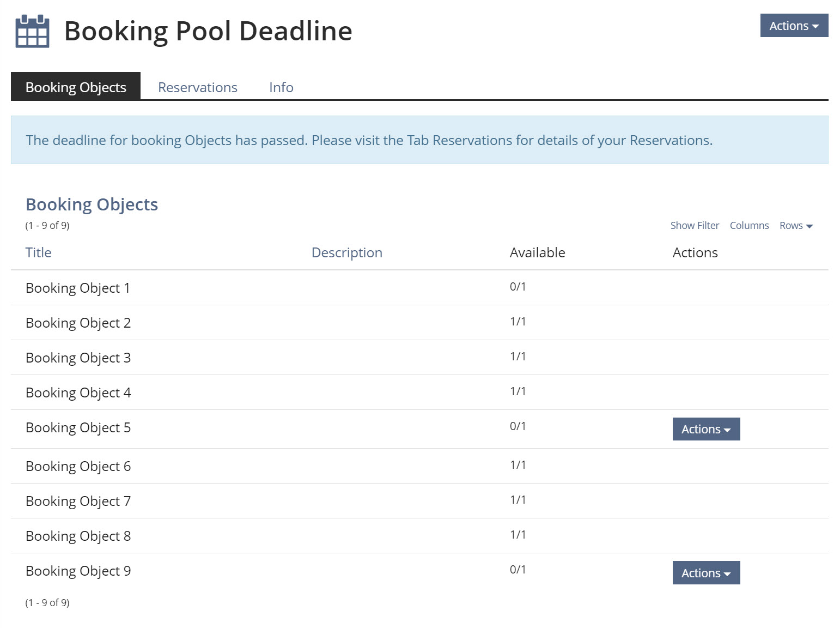
Task: Expand the Rows dropdown
Action: (795, 226)
